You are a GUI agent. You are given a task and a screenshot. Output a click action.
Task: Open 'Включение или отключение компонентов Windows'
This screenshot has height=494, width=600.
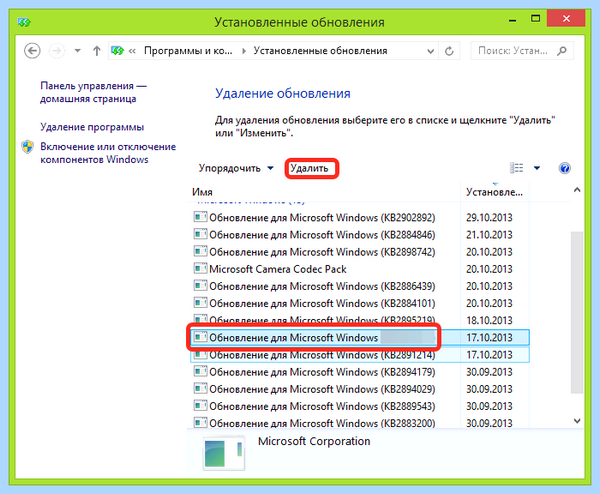click(x=108, y=153)
